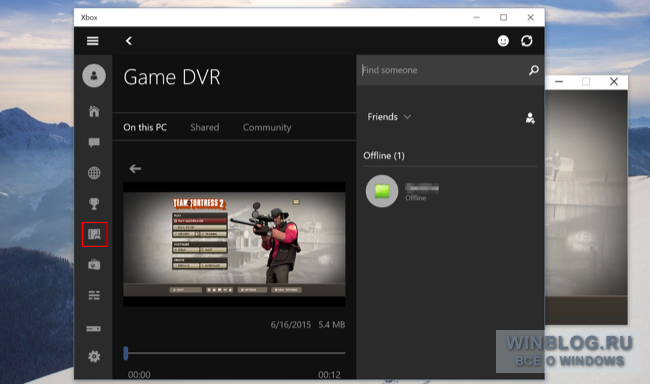Image resolution: width=650 pixels, height=384 pixels.
Task: Close the background game window
Action: (614, 82)
